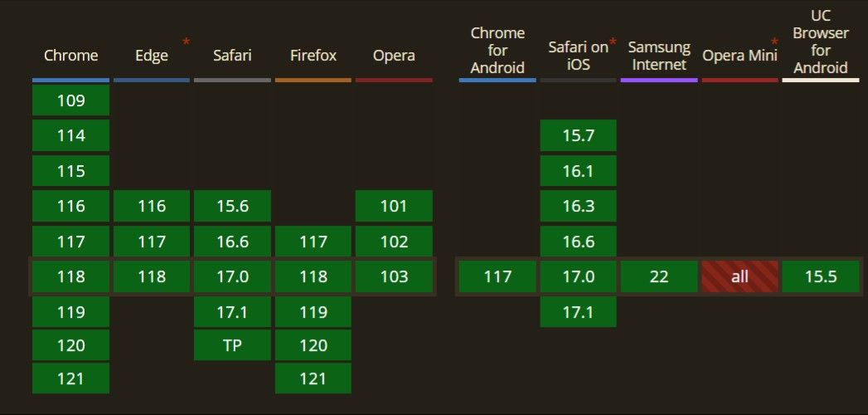Click Safari on iOS 15.7 cell
This screenshot has width=868, height=415.
coord(579,135)
